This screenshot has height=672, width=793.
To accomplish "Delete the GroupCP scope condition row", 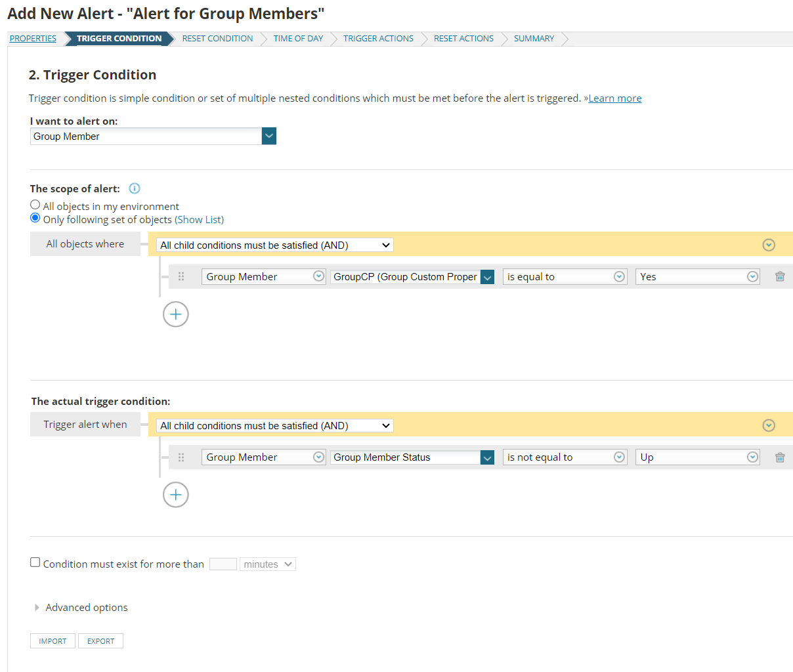I will click(780, 276).
